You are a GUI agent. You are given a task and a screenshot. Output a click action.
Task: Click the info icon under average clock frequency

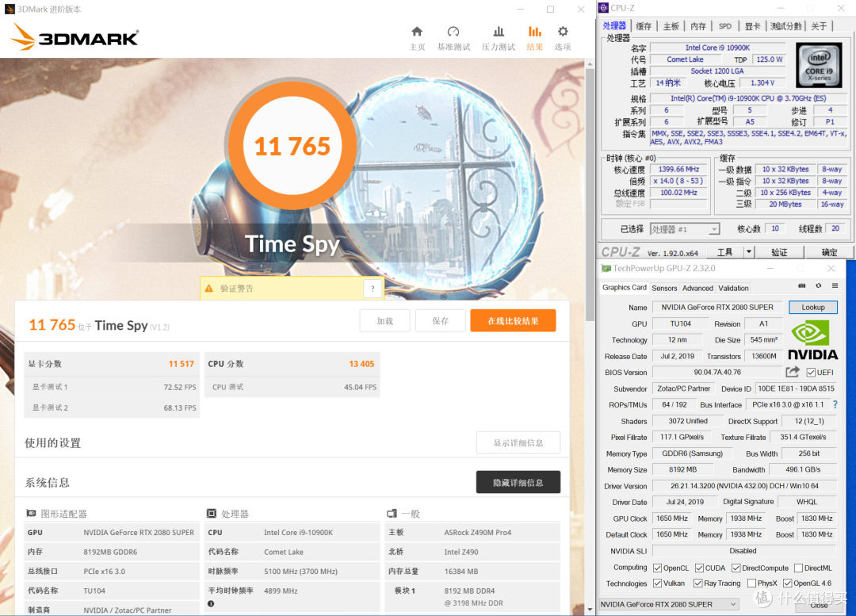[211, 603]
